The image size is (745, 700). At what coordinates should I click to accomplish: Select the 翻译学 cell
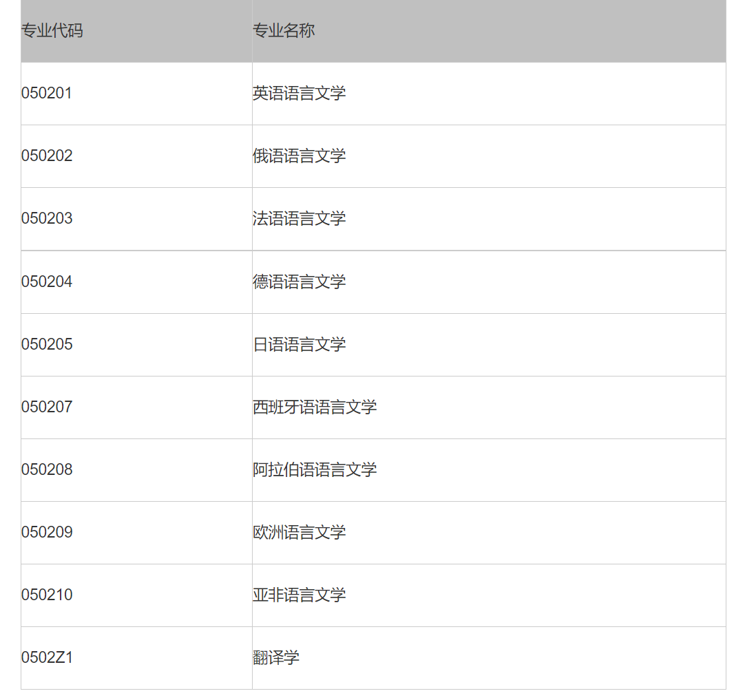coord(489,658)
